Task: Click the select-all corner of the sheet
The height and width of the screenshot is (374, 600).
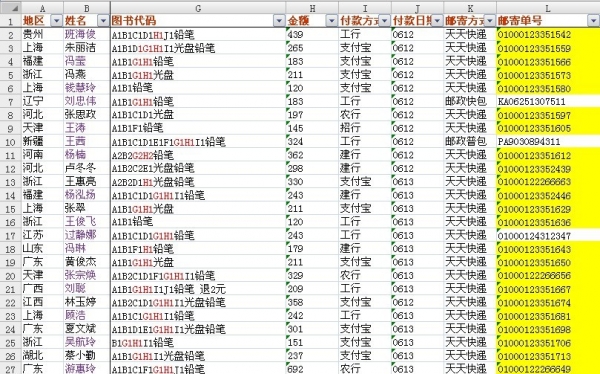Action: click(x=10, y=8)
